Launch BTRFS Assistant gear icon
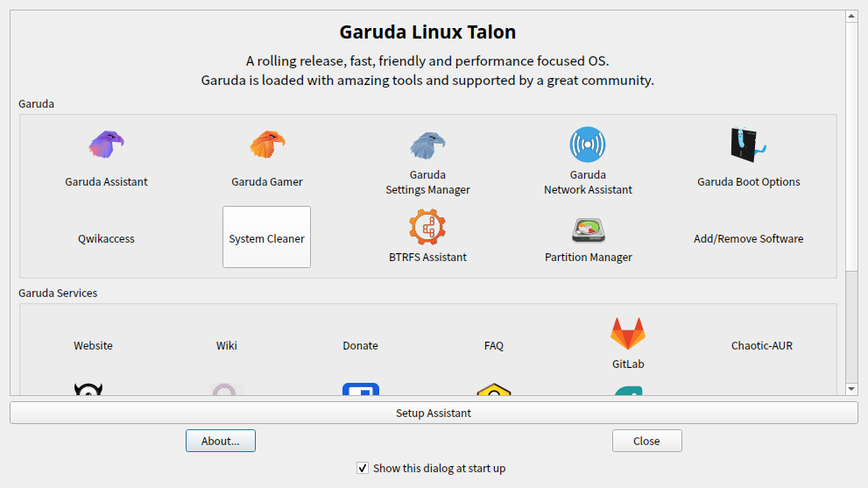 427,227
